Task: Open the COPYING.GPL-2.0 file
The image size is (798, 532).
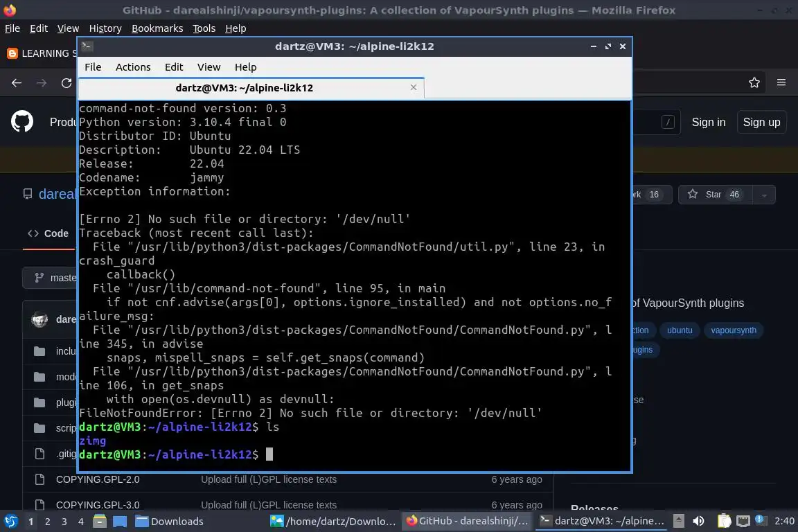Action: tap(98, 479)
